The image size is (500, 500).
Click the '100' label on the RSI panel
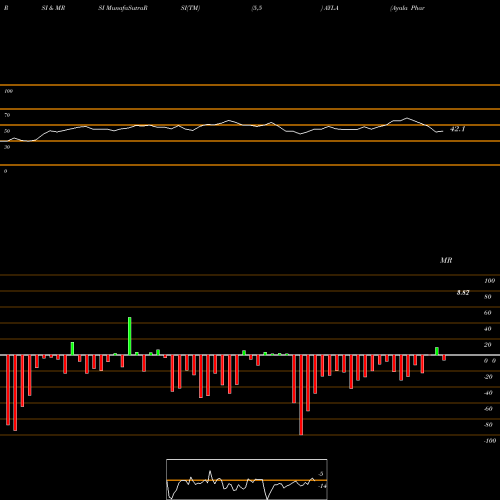pos(8,91)
